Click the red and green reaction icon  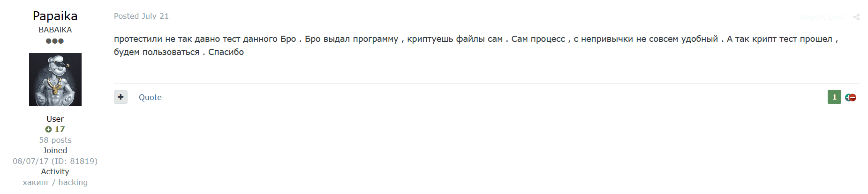click(851, 97)
